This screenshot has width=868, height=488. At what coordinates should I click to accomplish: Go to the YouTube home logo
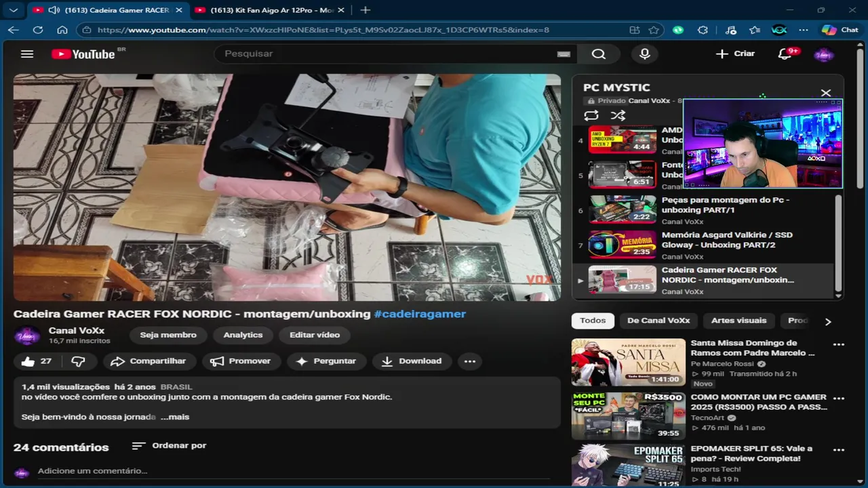(x=83, y=54)
